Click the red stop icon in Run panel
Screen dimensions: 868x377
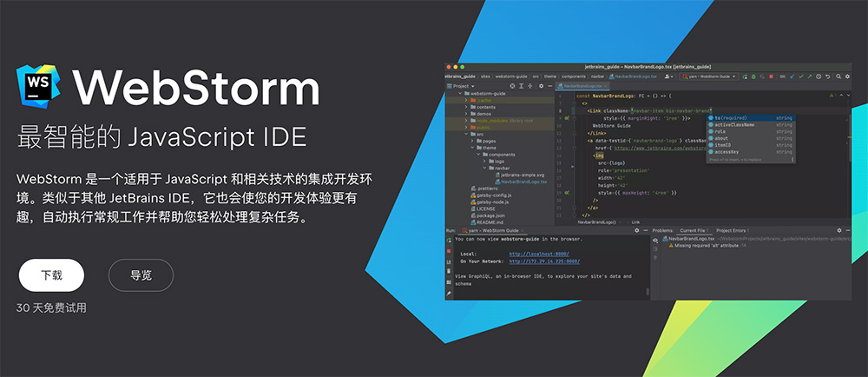pyautogui.click(x=449, y=251)
